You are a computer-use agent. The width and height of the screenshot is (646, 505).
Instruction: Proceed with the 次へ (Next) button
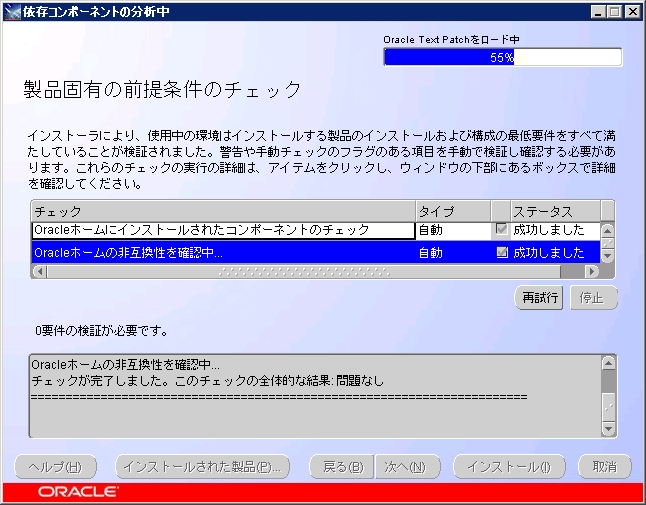[x=405, y=467]
